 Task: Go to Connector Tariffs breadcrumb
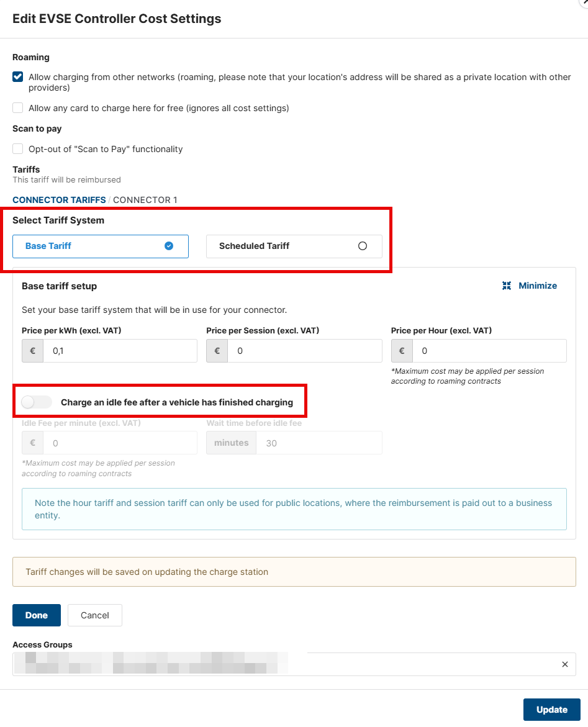(x=59, y=200)
